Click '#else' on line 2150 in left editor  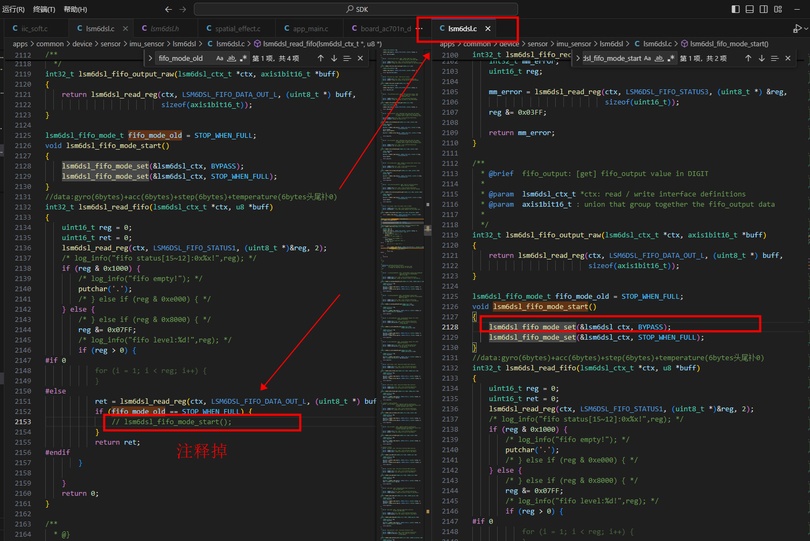(x=56, y=391)
